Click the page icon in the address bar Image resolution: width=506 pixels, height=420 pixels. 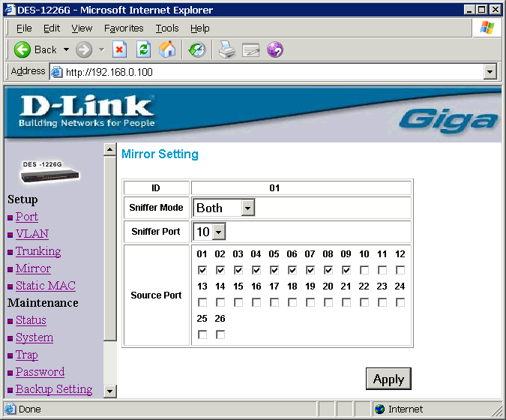57,72
